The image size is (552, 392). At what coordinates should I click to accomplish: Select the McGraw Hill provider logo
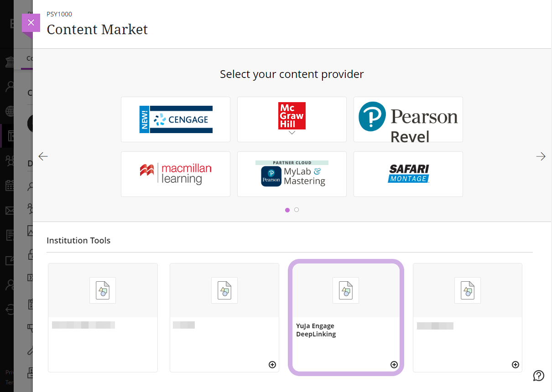[292, 115]
